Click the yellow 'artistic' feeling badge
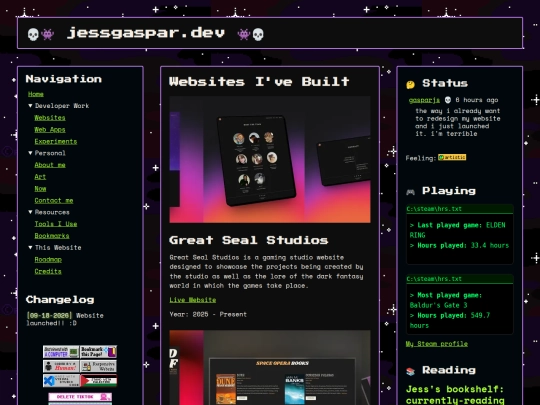The height and width of the screenshot is (405, 540). click(452, 157)
